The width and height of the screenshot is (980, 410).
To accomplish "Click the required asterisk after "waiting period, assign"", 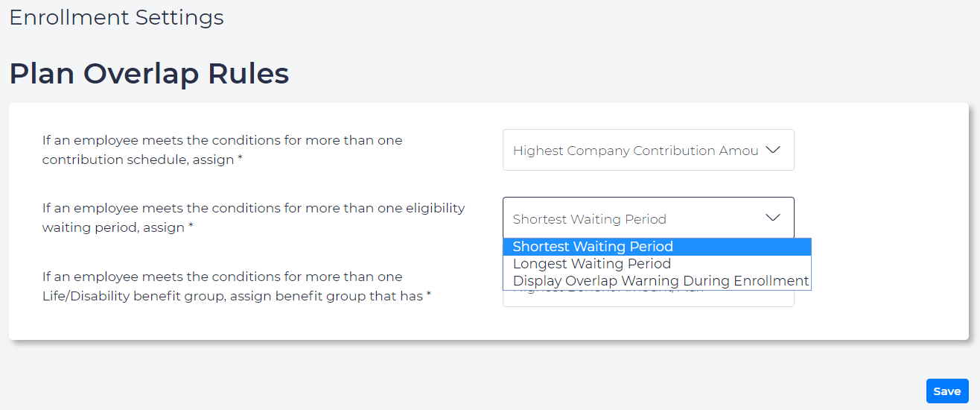I will point(191,228).
